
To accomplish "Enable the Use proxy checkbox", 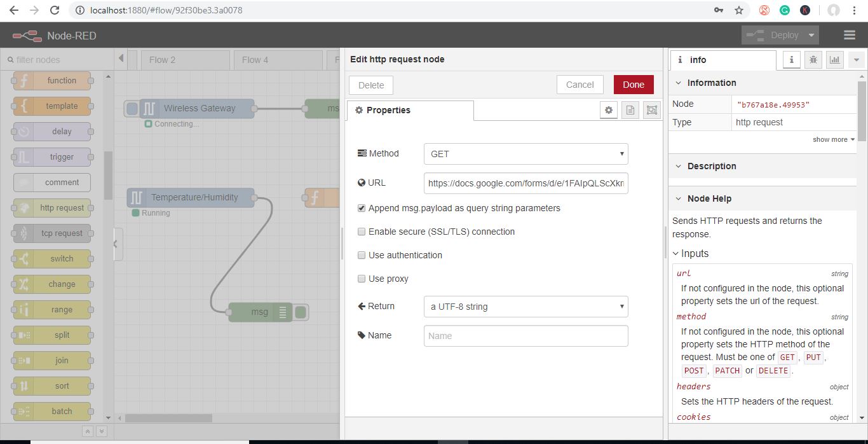I will [x=362, y=279].
